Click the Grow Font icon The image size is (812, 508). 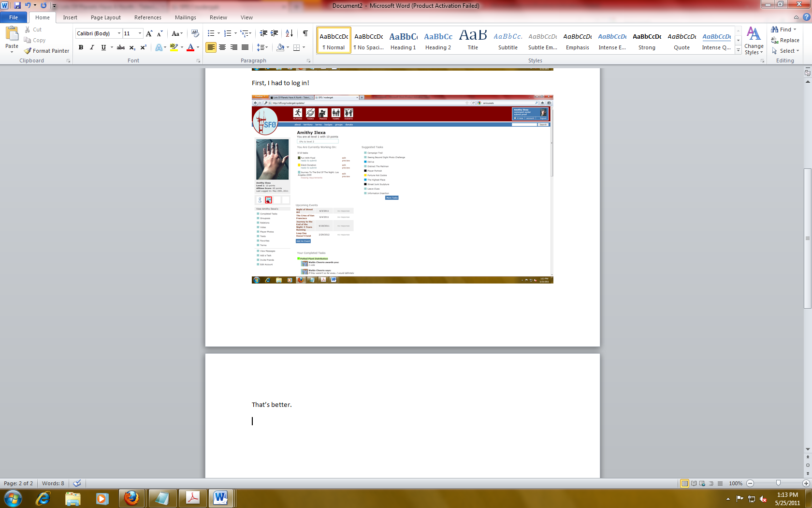(149, 33)
